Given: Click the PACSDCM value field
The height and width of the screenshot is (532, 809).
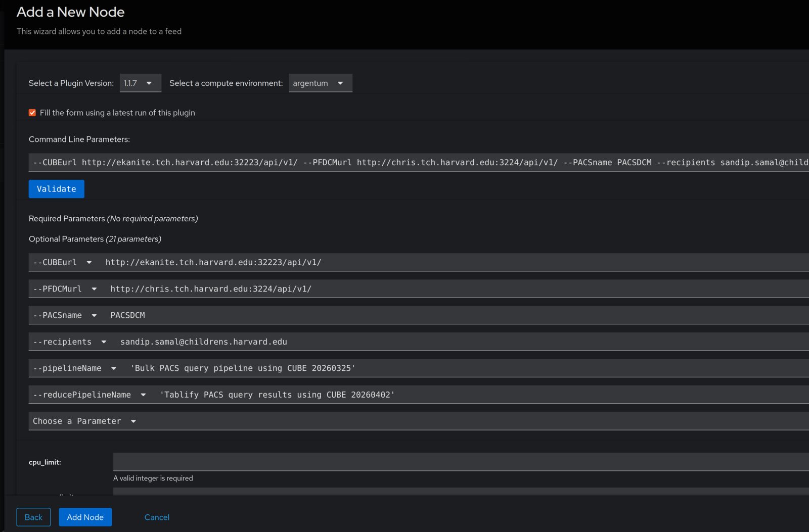Looking at the screenshot, I should pyautogui.click(x=458, y=315).
